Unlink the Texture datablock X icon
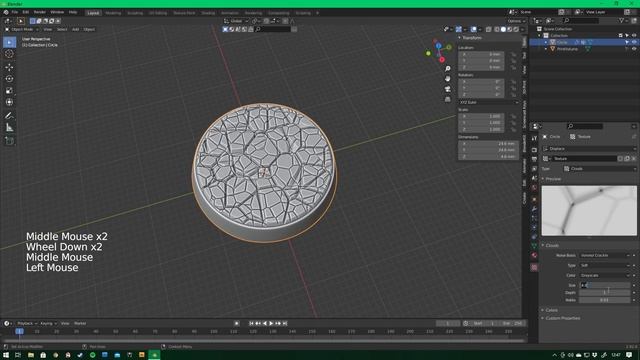The width and height of the screenshot is (640, 360). pos(633,158)
